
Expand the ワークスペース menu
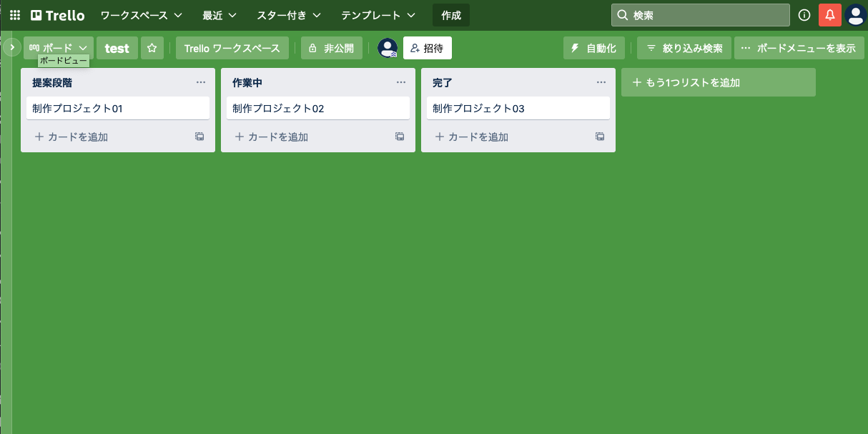coord(141,15)
